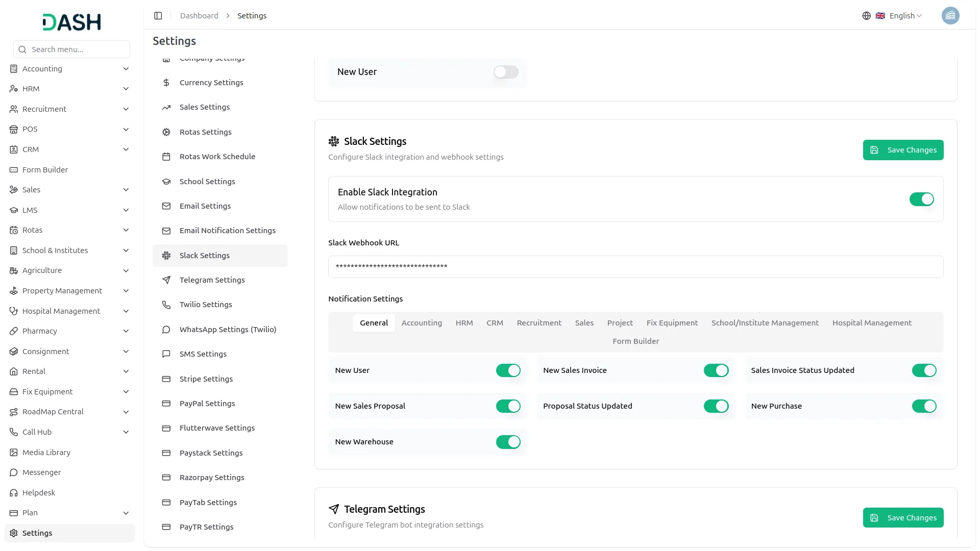Click the Telegram paper plane icon
The image size is (980, 551).
(166, 280)
